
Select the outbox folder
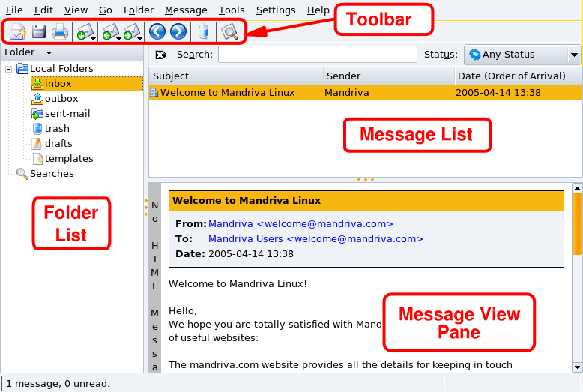tap(55, 98)
